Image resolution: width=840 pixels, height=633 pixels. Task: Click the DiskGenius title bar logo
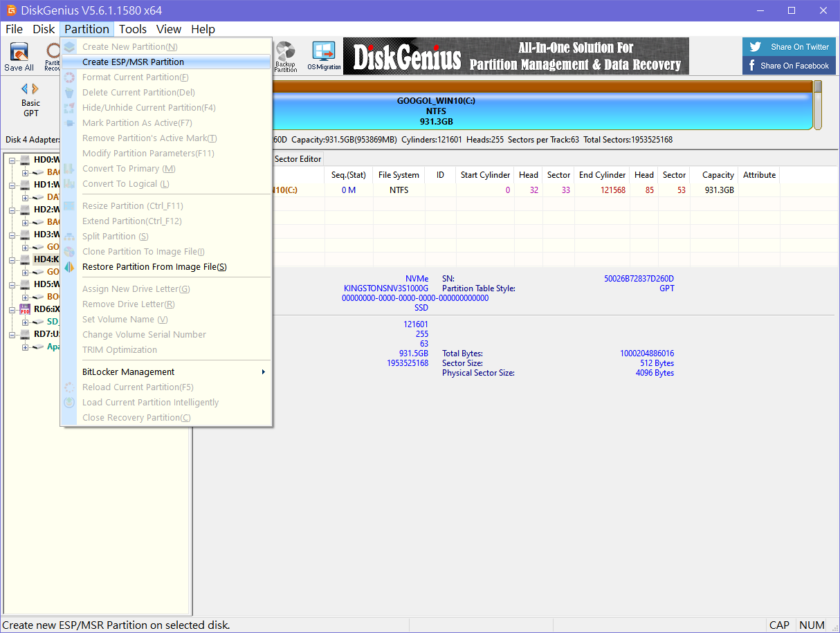coord(11,10)
